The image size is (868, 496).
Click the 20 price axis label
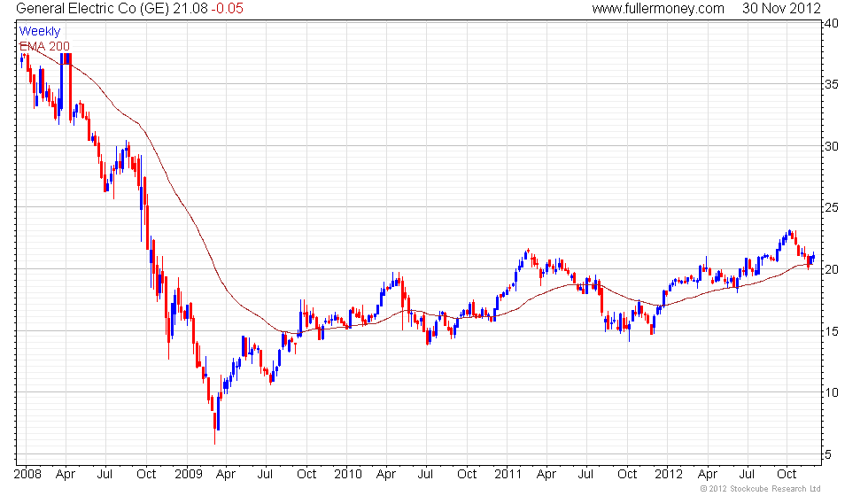point(831,269)
